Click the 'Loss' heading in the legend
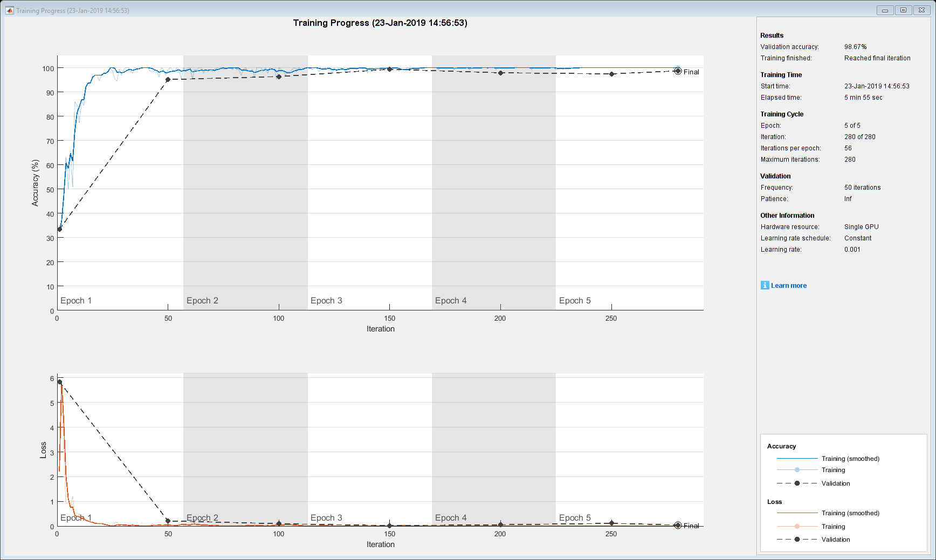 (x=774, y=502)
